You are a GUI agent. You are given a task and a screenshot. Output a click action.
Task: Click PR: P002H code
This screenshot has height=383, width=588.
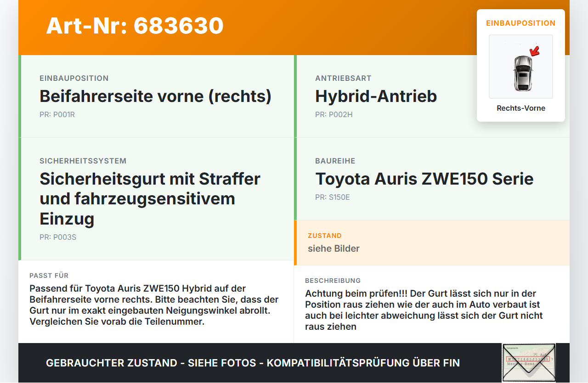click(x=334, y=115)
